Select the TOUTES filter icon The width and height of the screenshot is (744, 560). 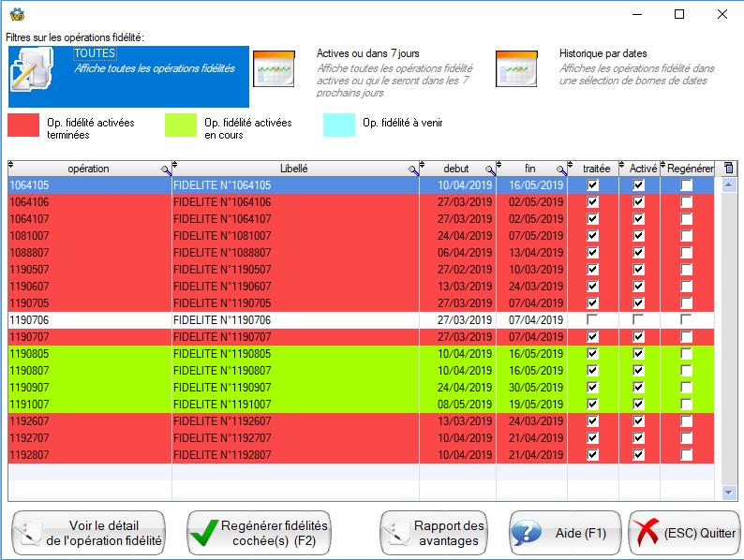tap(37, 74)
